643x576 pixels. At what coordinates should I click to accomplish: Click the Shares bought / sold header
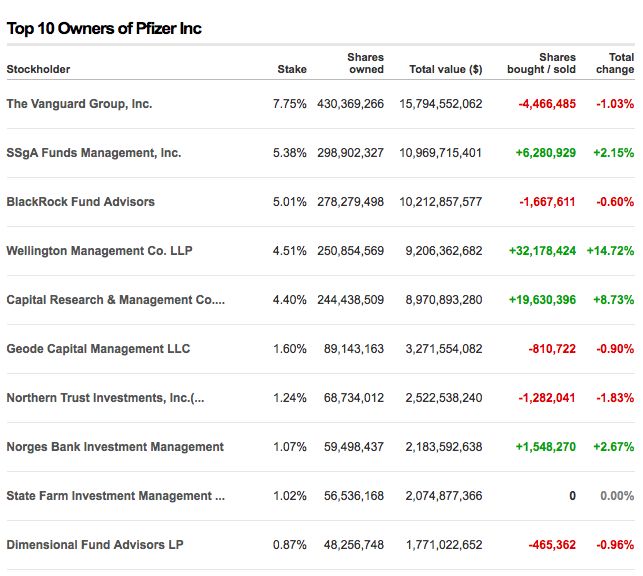[541, 63]
